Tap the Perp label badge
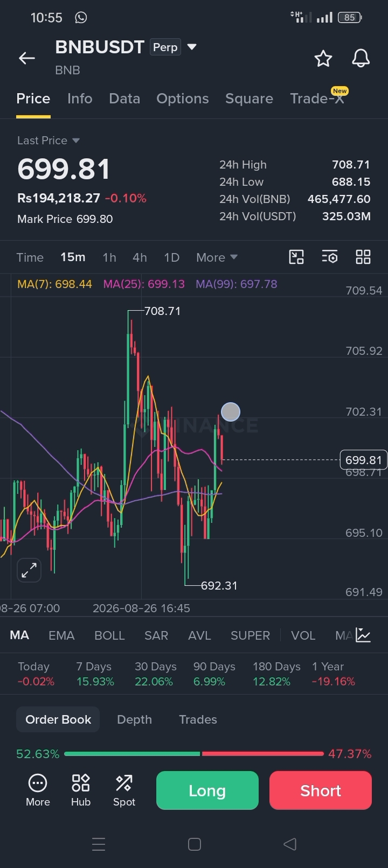Viewport: 388px width, 868px height. tap(165, 47)
